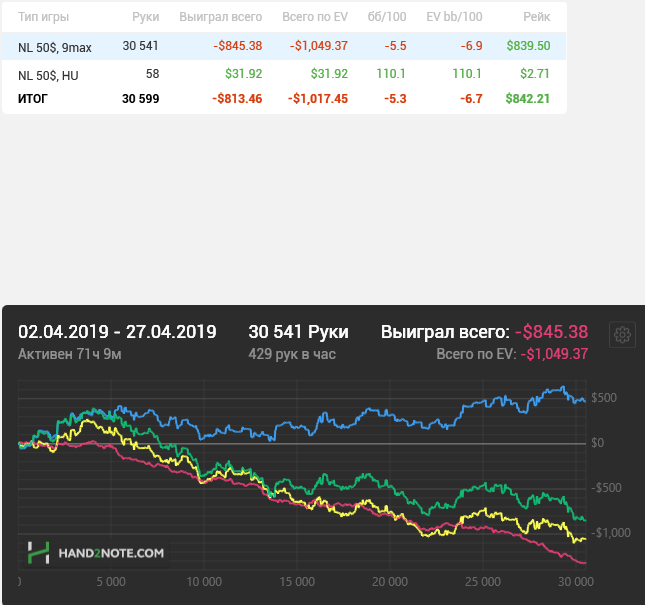Click the -$1,000 y-axis label
This screenshot has width=645, height=605.
point(611,533)
